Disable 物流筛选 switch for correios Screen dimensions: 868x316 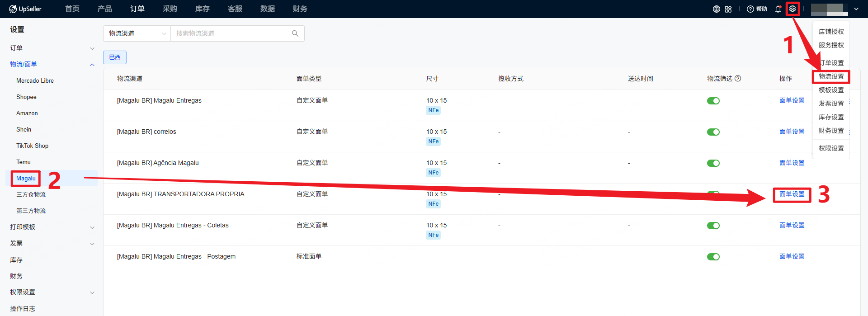(x=713, y=132)
